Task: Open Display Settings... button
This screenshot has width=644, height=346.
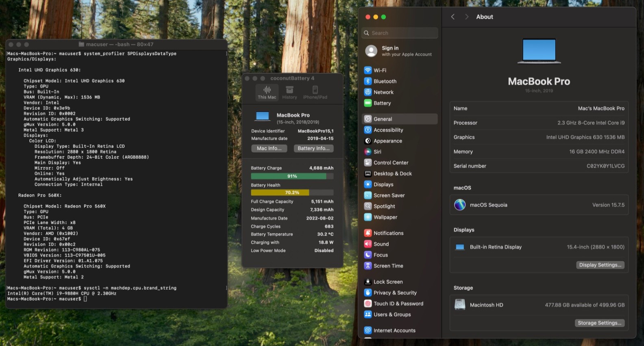Action: point(600,265)
